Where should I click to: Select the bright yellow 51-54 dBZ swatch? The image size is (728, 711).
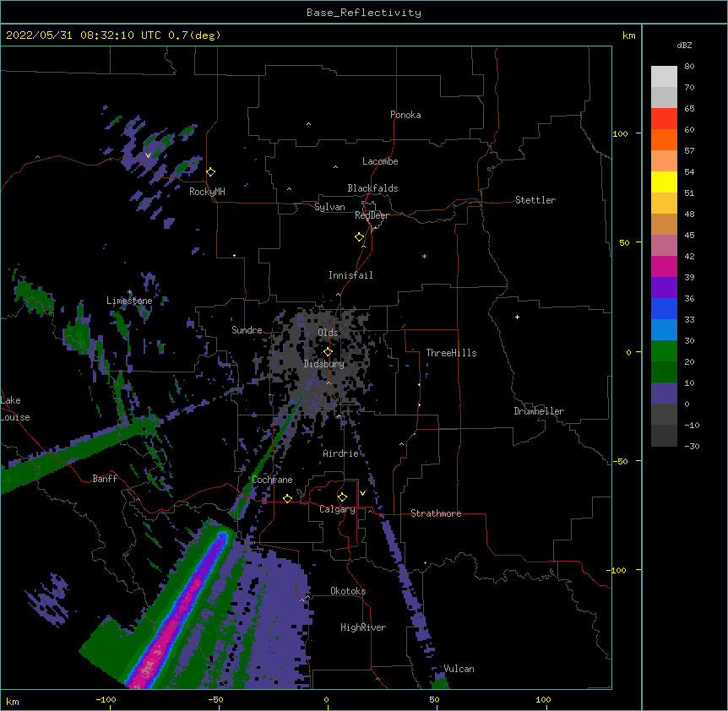pos(664,182)
